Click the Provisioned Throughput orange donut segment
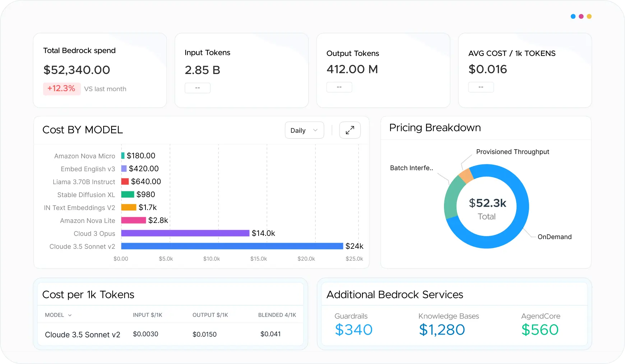The width and height of the screenshot is (625, 364). (x=466, y=175)
